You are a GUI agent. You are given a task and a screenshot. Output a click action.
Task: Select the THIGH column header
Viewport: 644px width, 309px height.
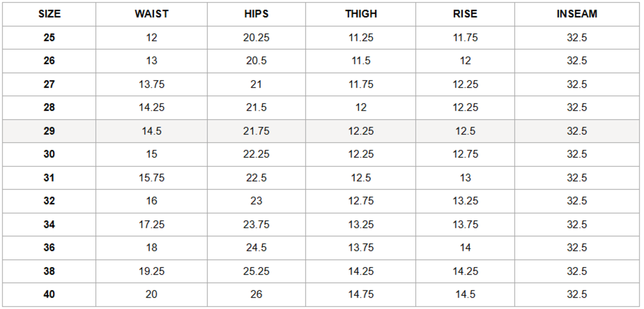(x=361, y=15)
